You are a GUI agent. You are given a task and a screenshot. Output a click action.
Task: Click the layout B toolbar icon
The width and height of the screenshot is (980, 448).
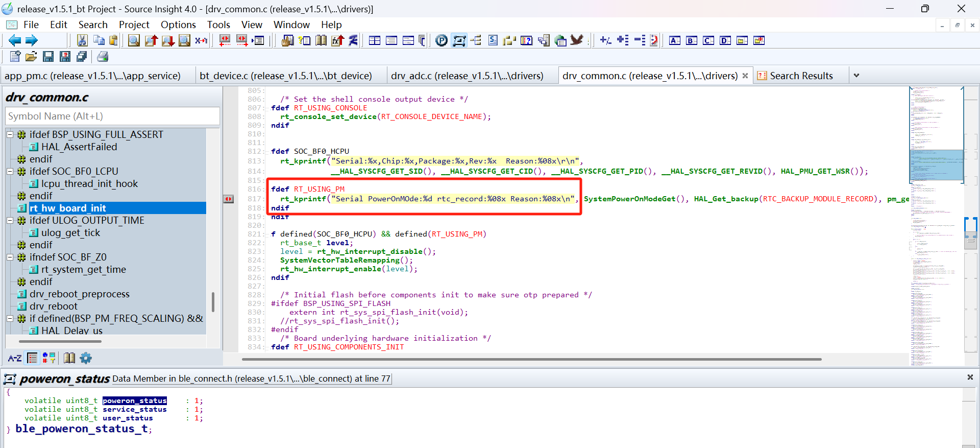point(692,40)
